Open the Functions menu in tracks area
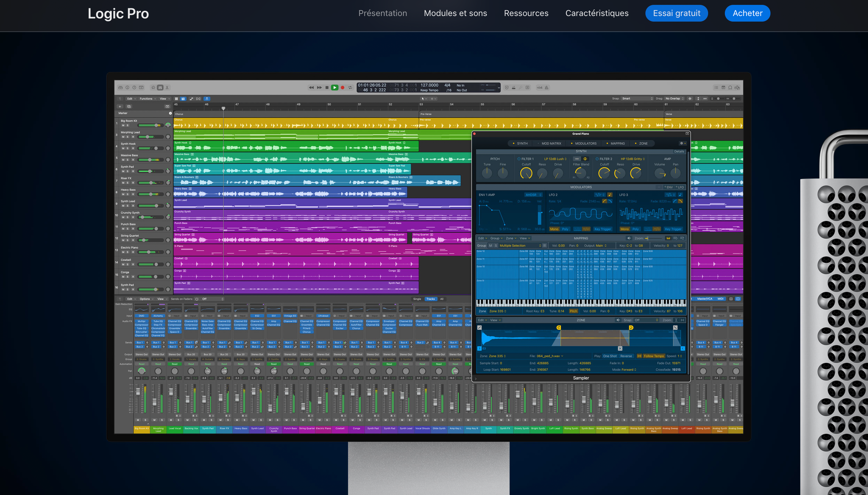The image size is (868, 495). (148, 99)
